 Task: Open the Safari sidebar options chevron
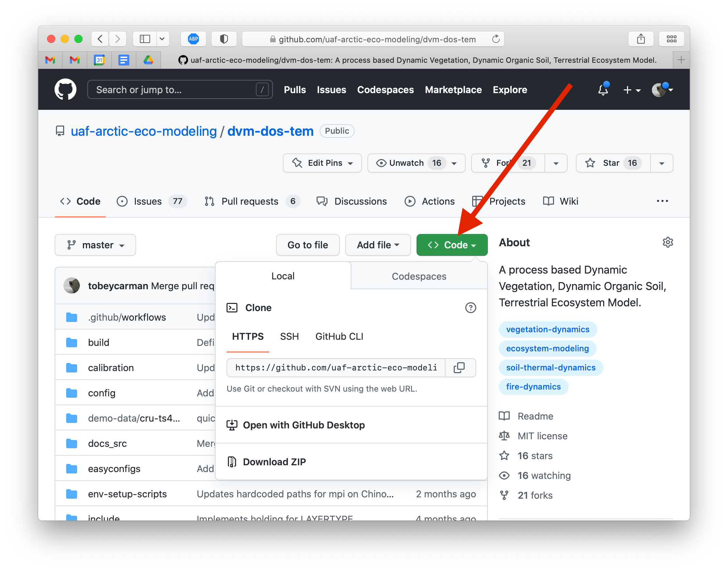[x=162, y=39]
